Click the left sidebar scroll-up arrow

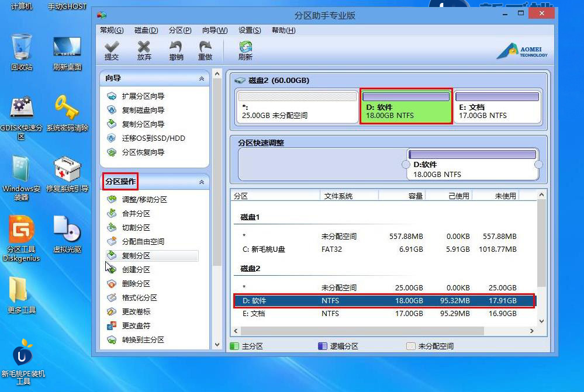[x=217, y=74]
